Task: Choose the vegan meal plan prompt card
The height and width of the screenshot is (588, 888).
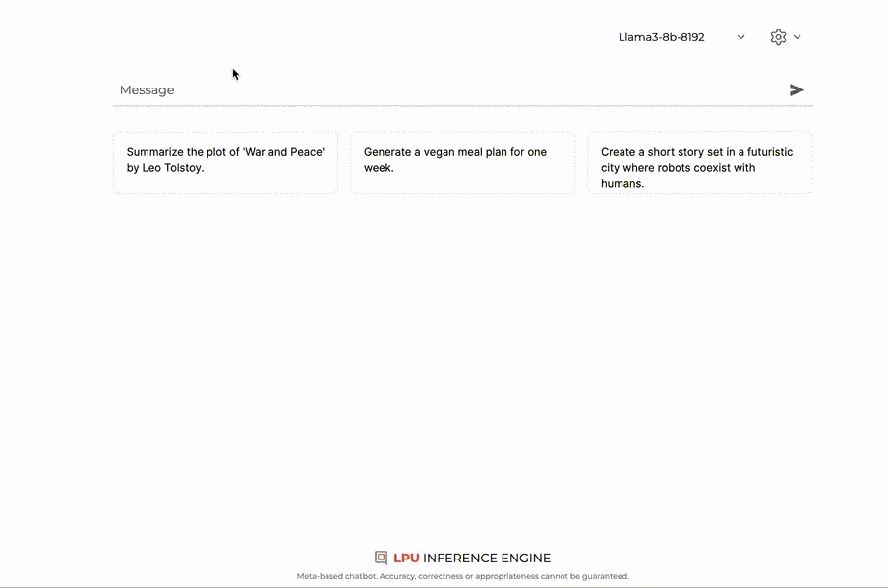Action: [462, 160]
